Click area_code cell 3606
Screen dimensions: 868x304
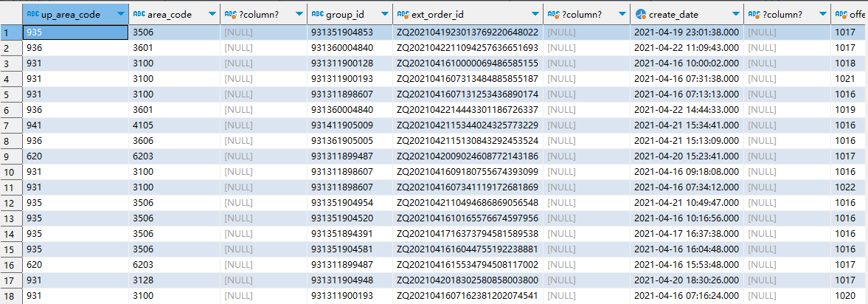[x=174, y=141]
